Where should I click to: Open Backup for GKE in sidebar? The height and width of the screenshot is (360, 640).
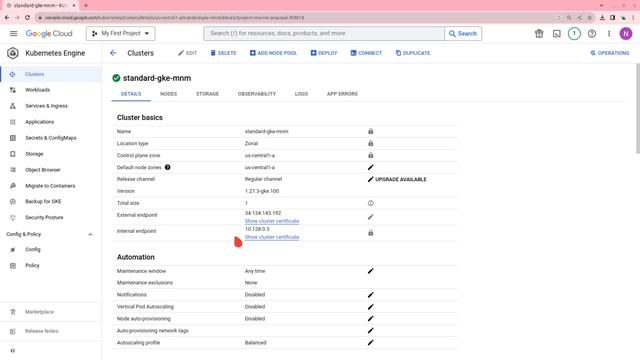point(51,201)
